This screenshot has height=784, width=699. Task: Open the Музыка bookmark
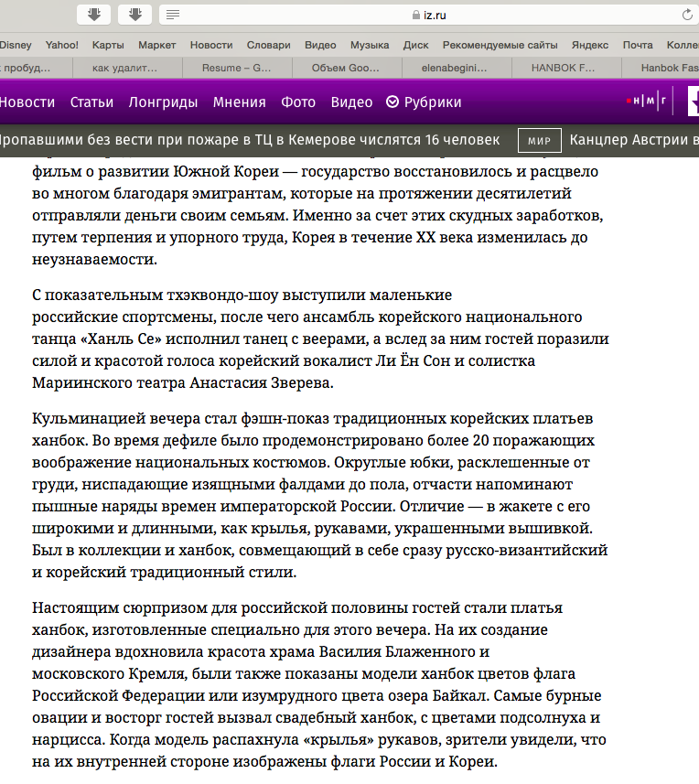pos(370,45)
